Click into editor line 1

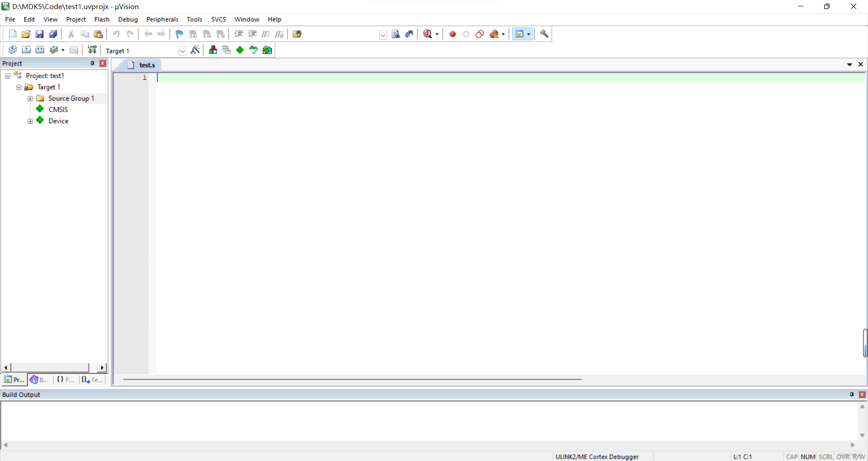(511, 78)
